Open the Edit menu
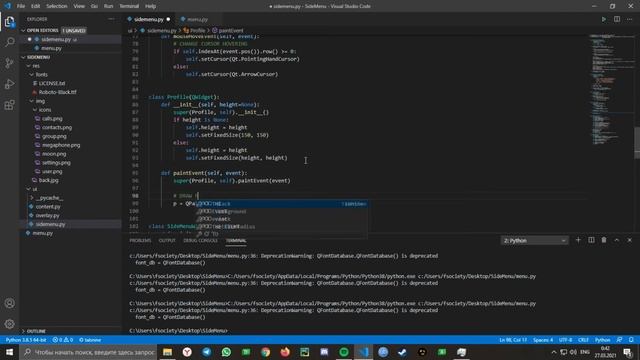The width and height of the screenshot is (640, 360). pos(36,6)
